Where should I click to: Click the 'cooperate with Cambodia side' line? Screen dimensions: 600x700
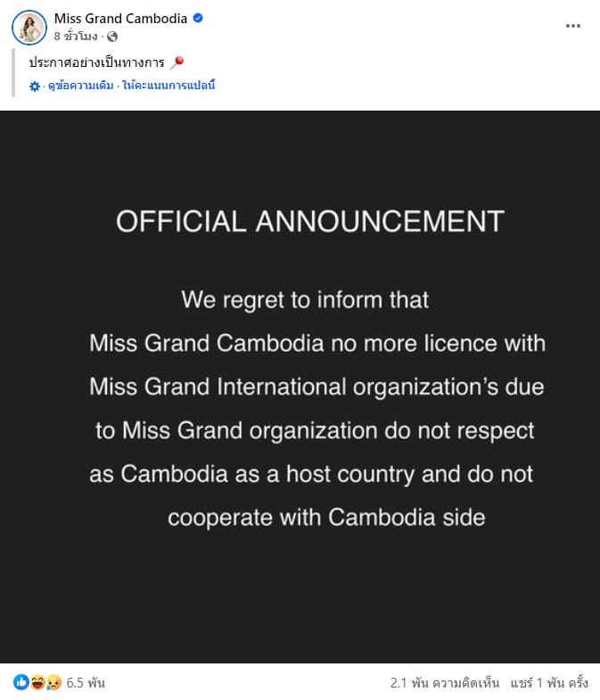click(x=326, y=517)
